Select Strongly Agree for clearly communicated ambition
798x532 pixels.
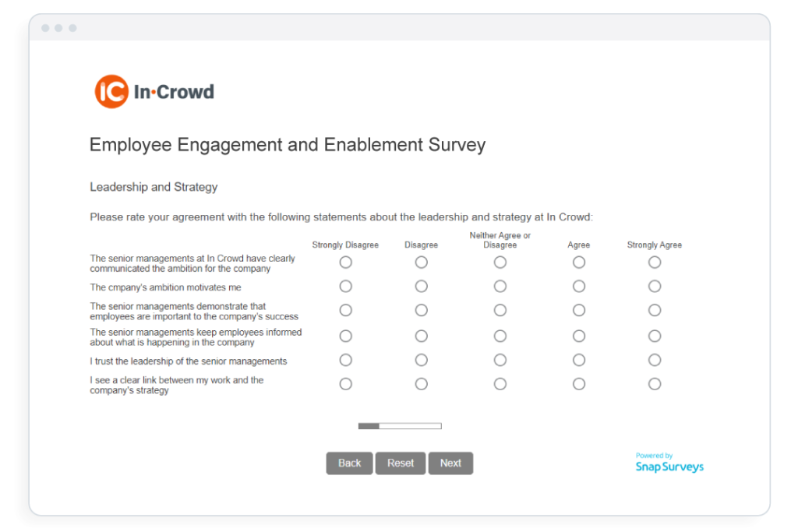click(654, 262)
